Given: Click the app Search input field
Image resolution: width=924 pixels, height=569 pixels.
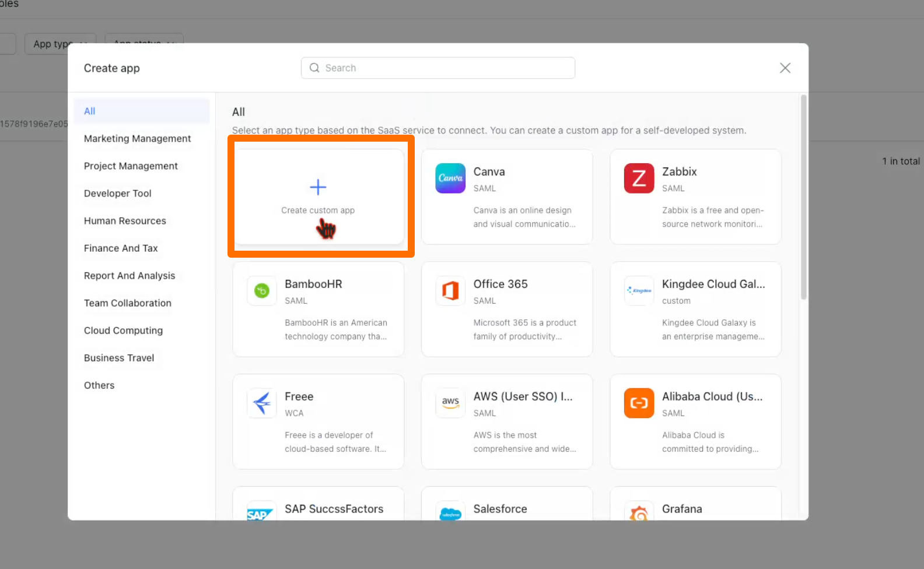Looking at the screenshot, I should point(438,68).
